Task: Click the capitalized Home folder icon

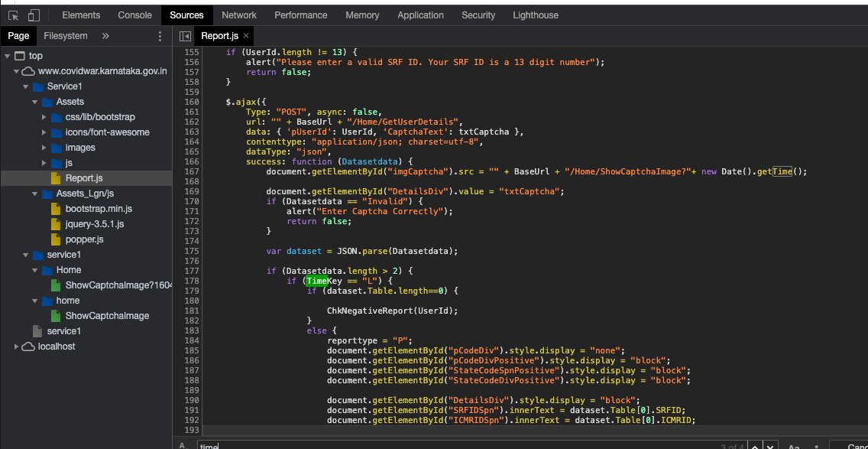Action: (47, 270)
